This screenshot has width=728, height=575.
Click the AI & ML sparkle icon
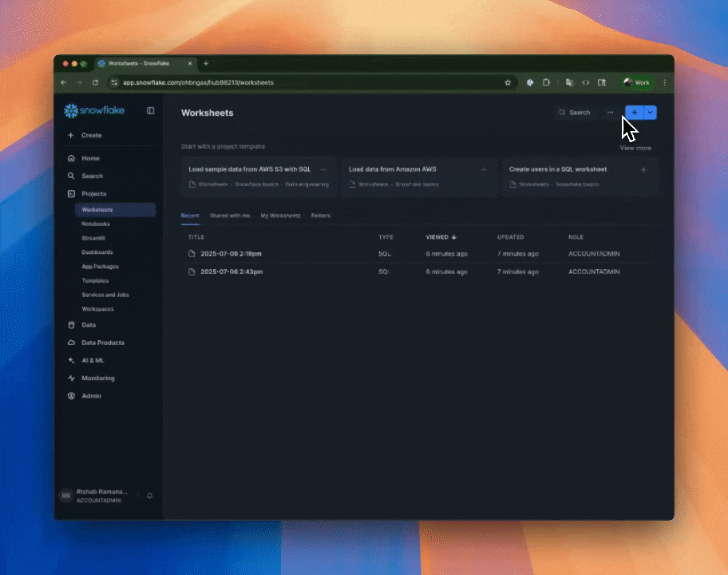point(72,360)
